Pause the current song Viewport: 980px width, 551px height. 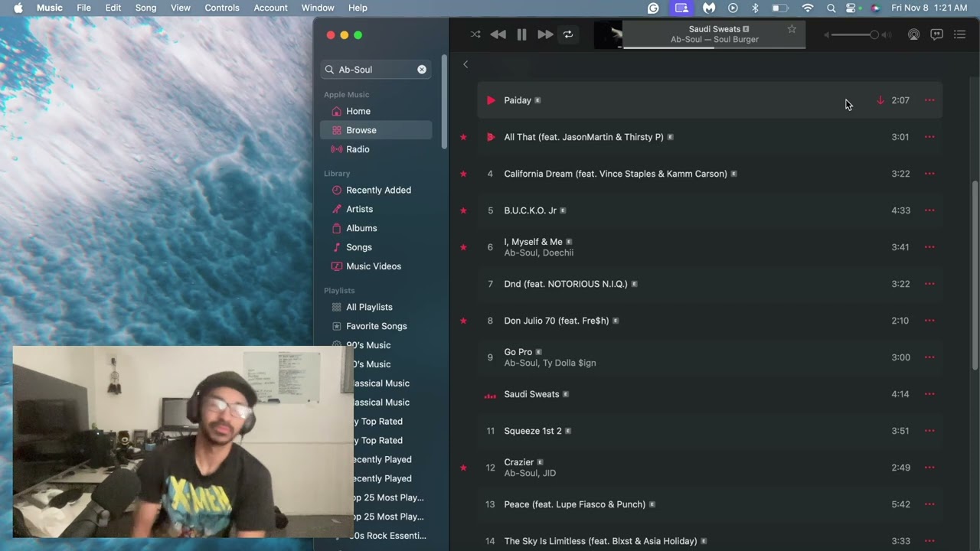(x=521, y=34)
